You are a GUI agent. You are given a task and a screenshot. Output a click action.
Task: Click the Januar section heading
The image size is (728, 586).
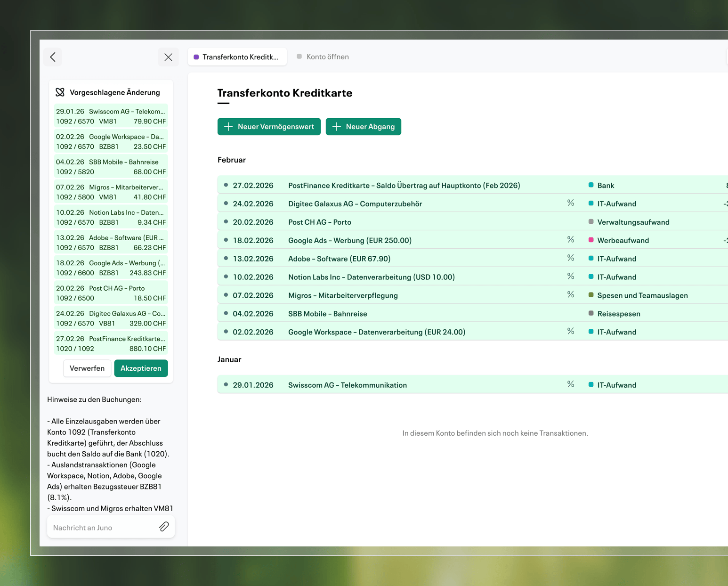pyautogui.click(x=229, y=359)
